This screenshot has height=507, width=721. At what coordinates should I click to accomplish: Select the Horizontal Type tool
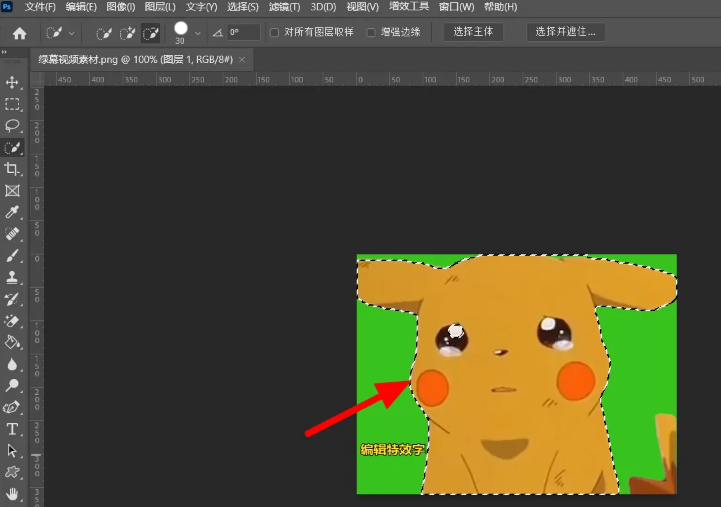pyautogui.click(x=13, y=429)
